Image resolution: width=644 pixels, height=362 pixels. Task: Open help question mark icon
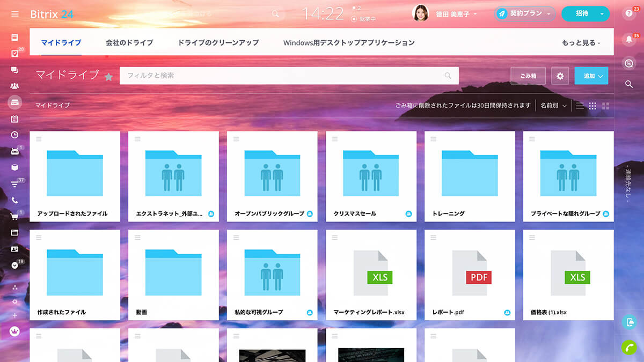click(629, 14)
